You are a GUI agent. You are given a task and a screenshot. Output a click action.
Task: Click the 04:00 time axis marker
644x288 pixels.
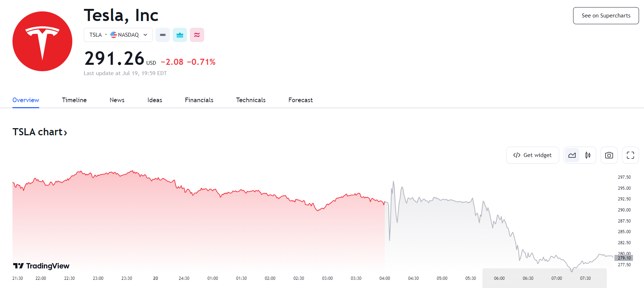point(385,278)
